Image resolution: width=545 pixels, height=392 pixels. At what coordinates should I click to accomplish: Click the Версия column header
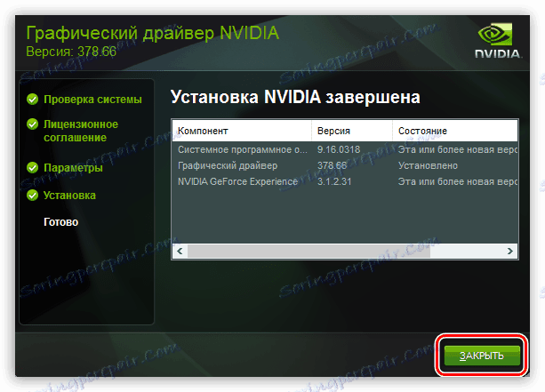coord(352,131)
